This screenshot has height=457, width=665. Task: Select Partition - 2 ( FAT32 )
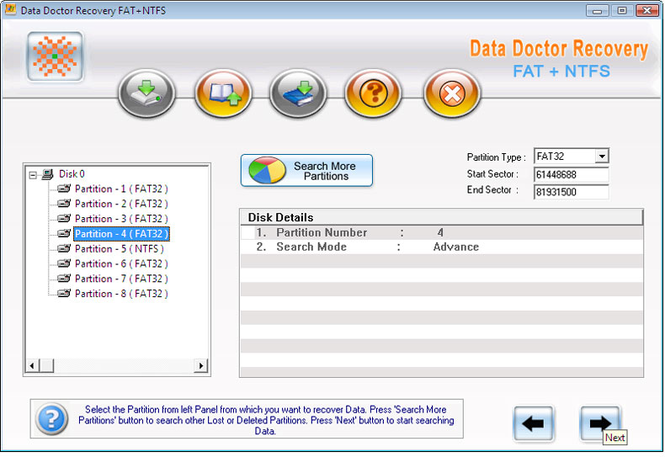tap(121, 204)
